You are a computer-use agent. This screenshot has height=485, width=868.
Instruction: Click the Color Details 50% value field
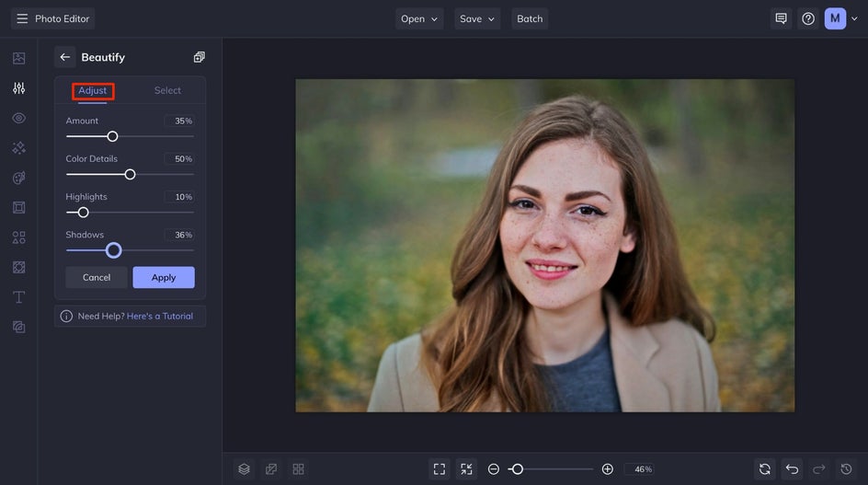(x=179, y=159)
